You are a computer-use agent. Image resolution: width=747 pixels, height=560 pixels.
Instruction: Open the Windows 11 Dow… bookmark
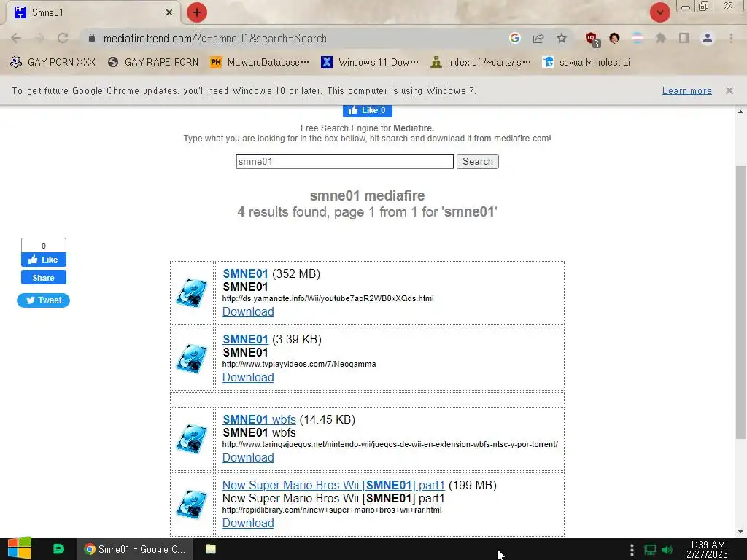tap(370, 63)
